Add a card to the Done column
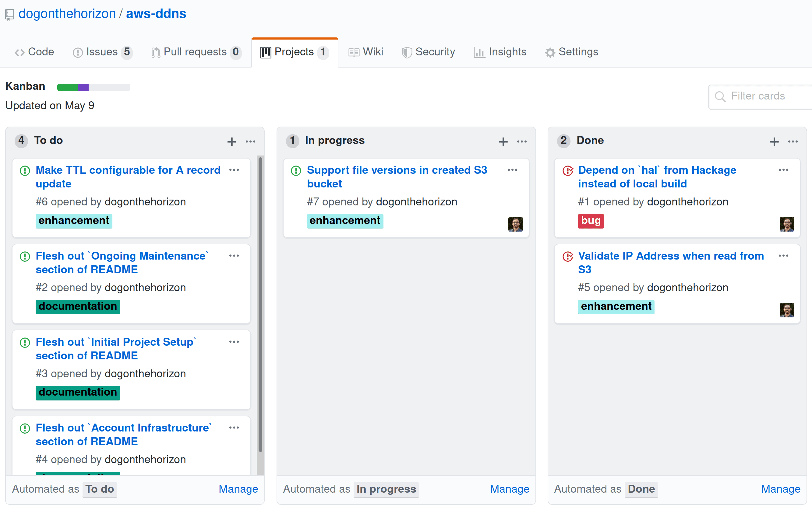 pyautogui.click(x=774, y=141)
